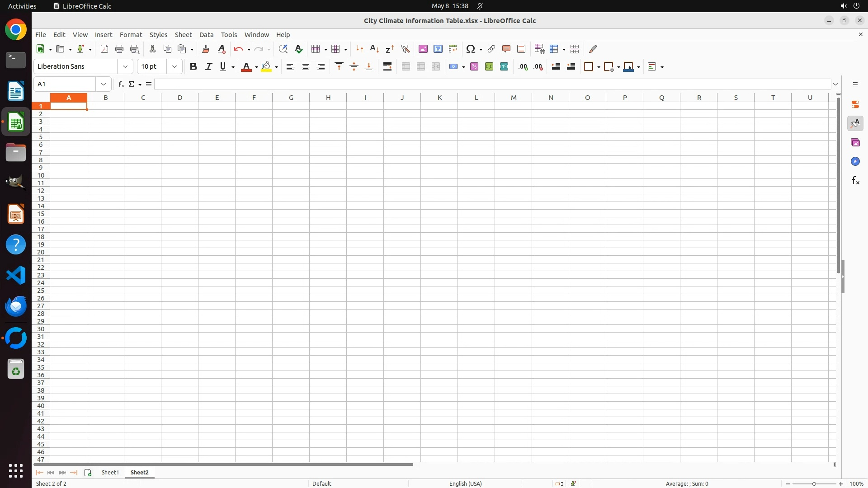Insert a chart using toolbar icon
868x488 pixels.
pos(438,49)
